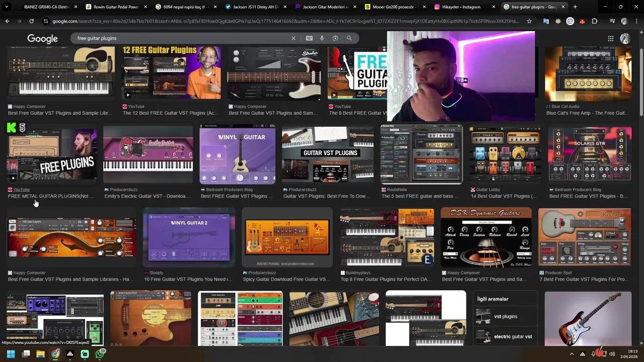The height and width of the screenshot is (362, 644).
Task: Select the 'electric guitar vst' related search
Action: pyautogui.click(x=505, y=337)
